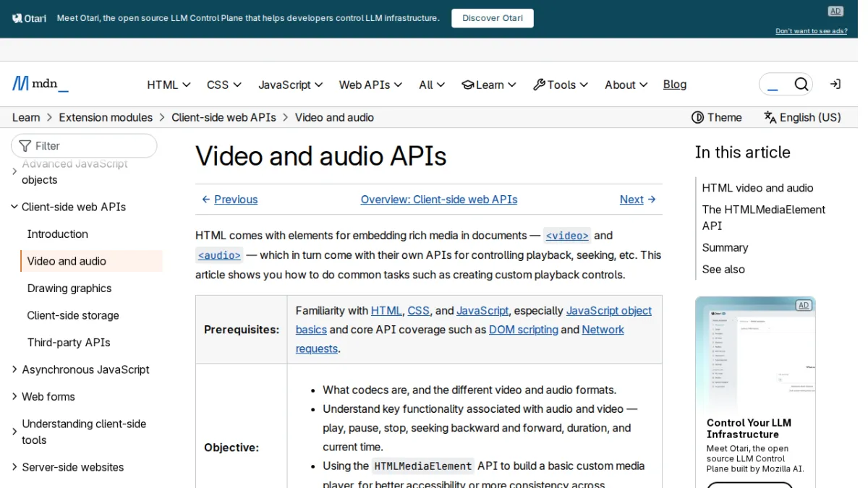868x488 pixels.
Task: Click the Discover Otari button
Action: [x=493, y=18]
